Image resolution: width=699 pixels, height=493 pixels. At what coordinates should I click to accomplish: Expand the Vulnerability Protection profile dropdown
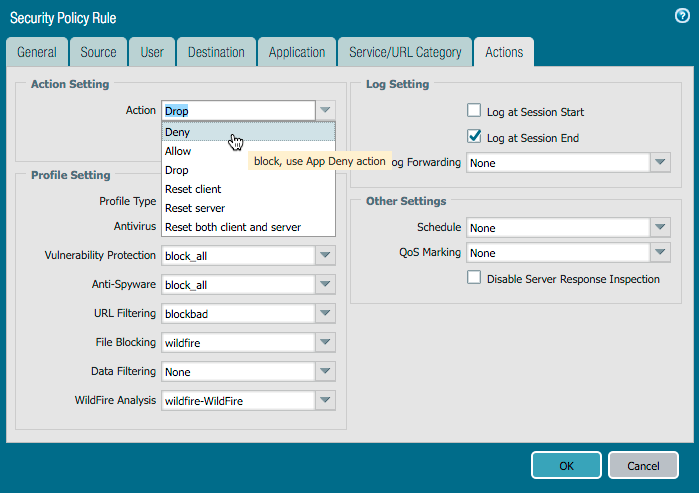click(x=325, y=256)
